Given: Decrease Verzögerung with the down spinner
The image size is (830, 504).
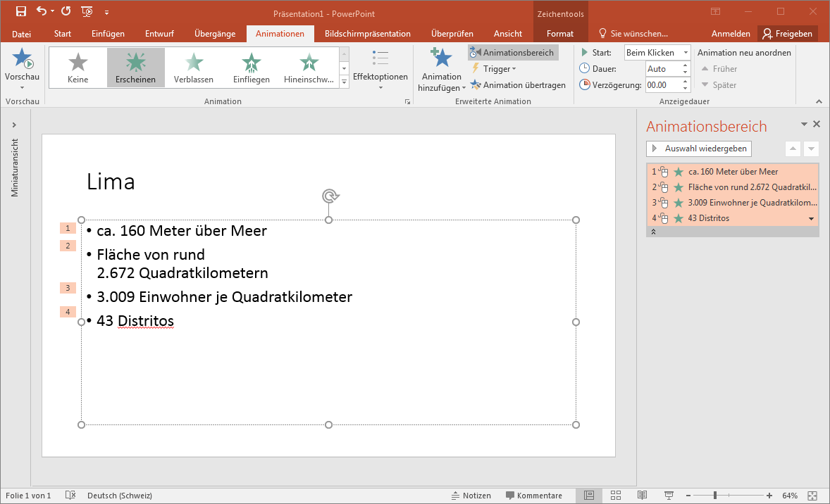Looking at the screenshot, I should [x=686, y=88].
